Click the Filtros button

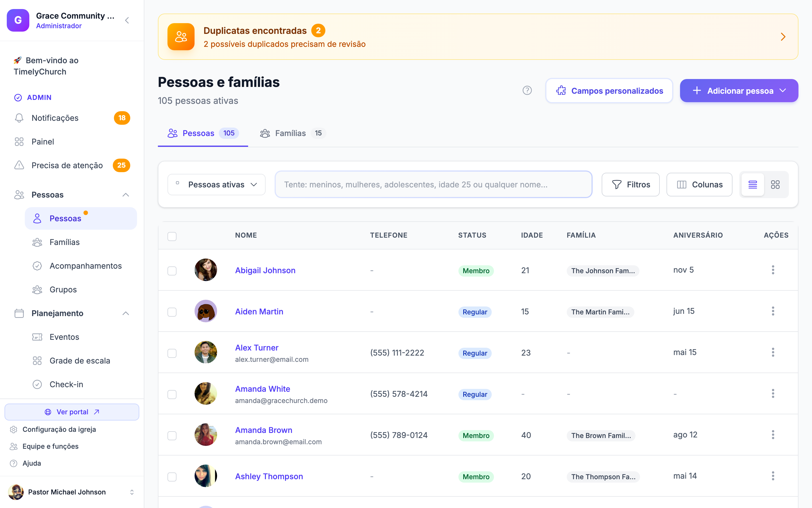tap(630, 185)
